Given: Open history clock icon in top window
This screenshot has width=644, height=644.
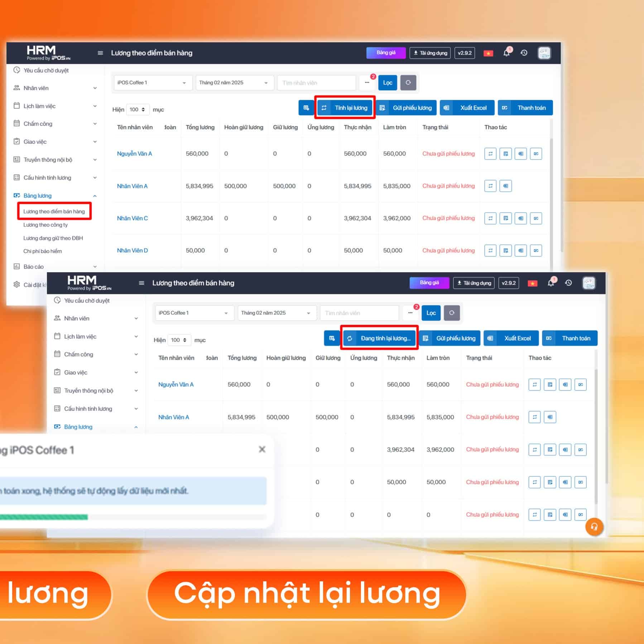Looking at the screenshot, I should pos(524,53).
